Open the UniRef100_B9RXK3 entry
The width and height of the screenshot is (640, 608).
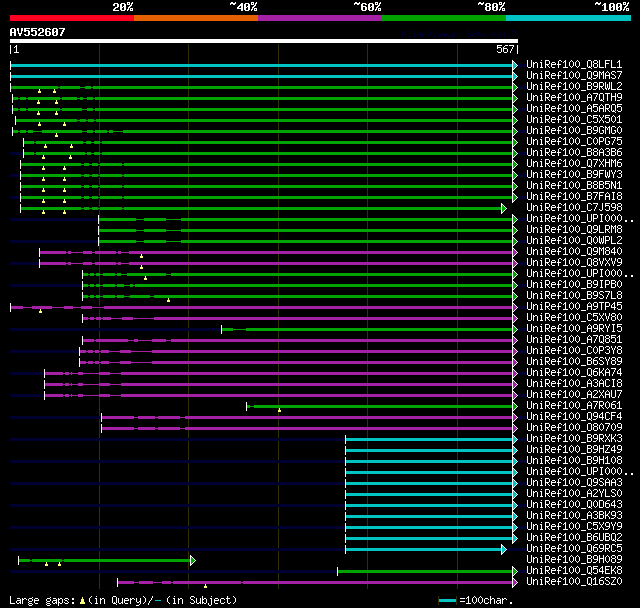pos(576,438)
